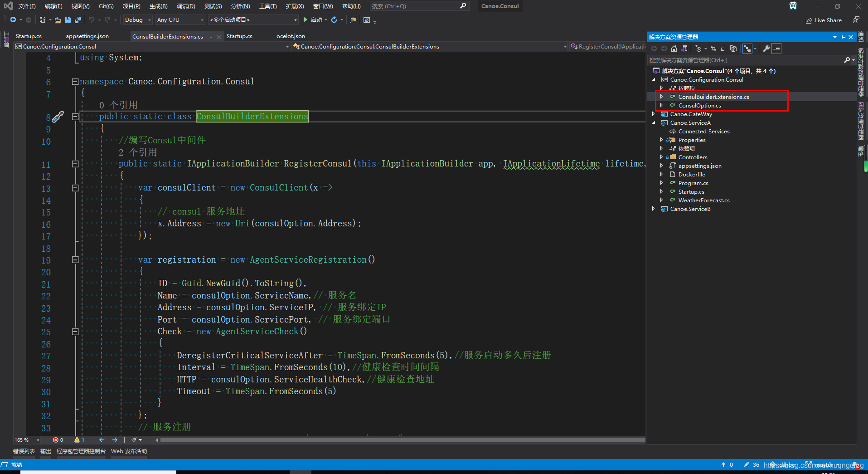
Task: Pin the ConsulBuilderExtensions.cs tab
Action: point(210,37)
